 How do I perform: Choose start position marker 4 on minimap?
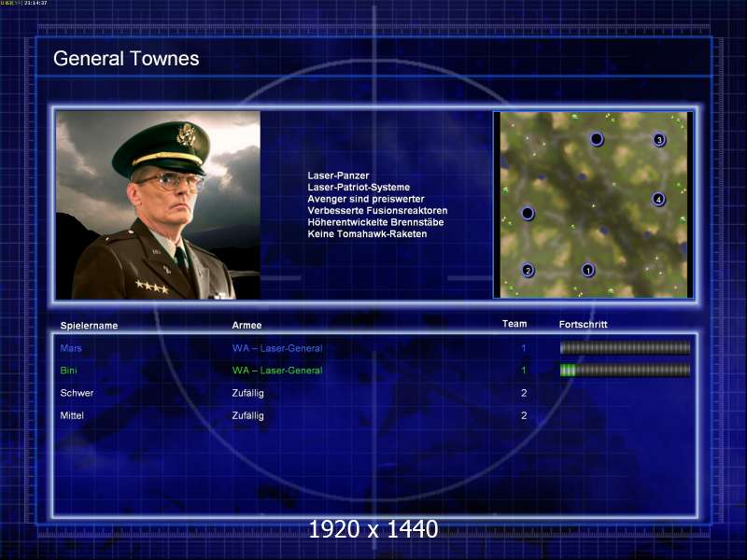coord(658,199)
